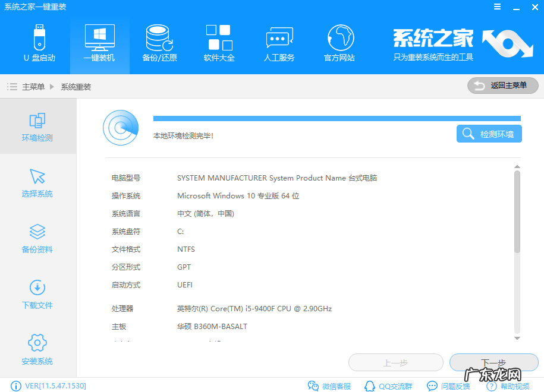Switch to the 一键装机 tab
Screen dimensions: 544x392
99,43
